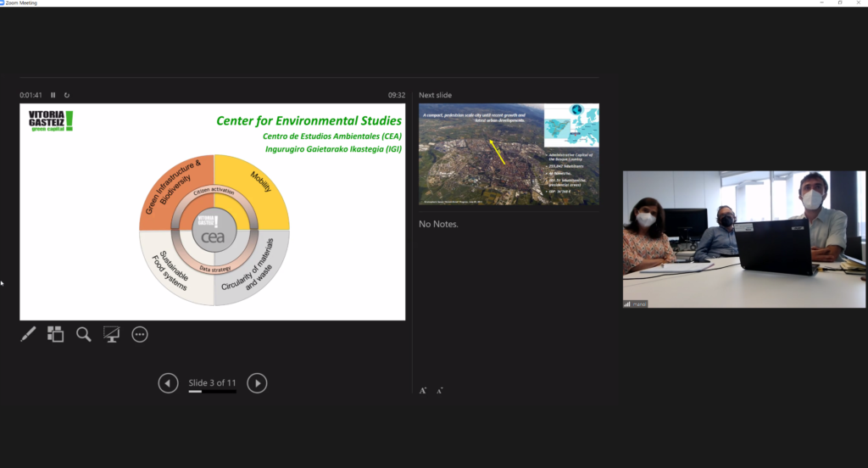Click the participant video feed
Image resolution: width=868 pixels, height=468 pixels.
744,239
